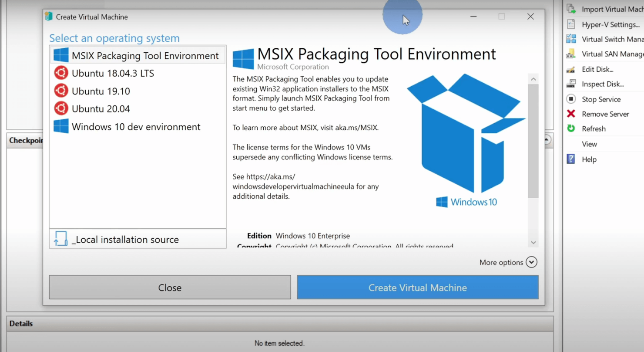Click the scroll-down chevron in the description pane
Image resolution: width=644 pixels, height=352 pixels.
tap(533, 243)
